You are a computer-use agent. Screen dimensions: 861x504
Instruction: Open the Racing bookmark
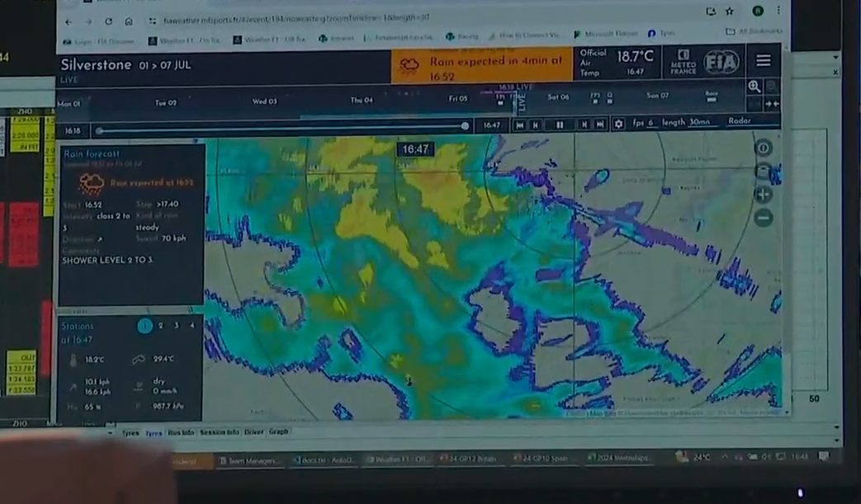462,36
